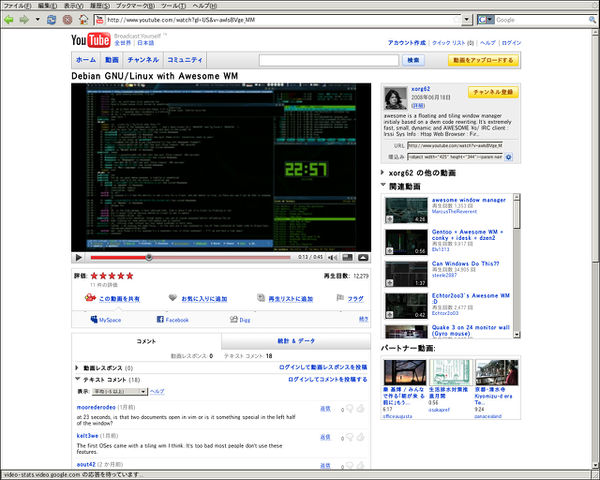Share via the Facebook icon
Screen dimensions: 600x480
pyautogui.click(x=160, y=319)
